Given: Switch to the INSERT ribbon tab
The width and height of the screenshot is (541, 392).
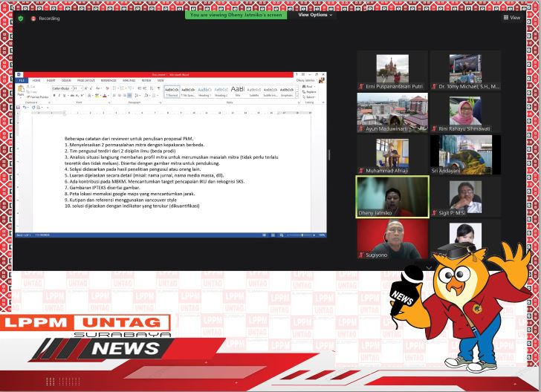Looking at the screenshot, I should (51, 80).
